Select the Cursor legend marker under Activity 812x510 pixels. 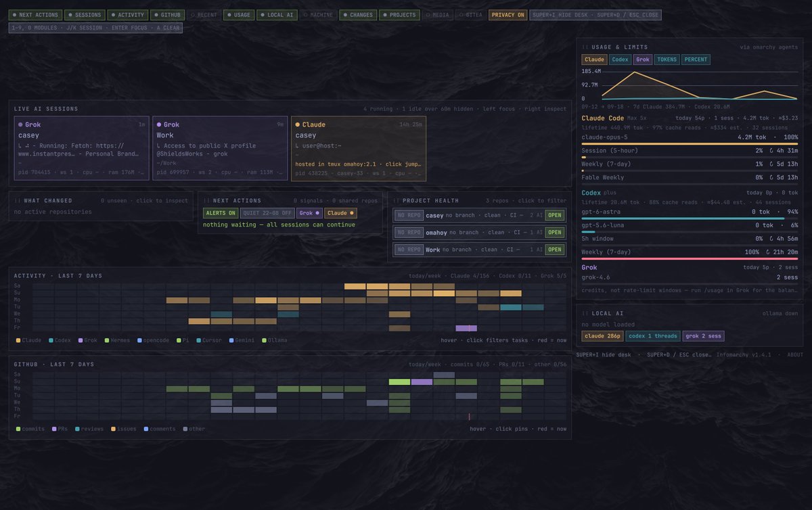[x=198, y=340]
